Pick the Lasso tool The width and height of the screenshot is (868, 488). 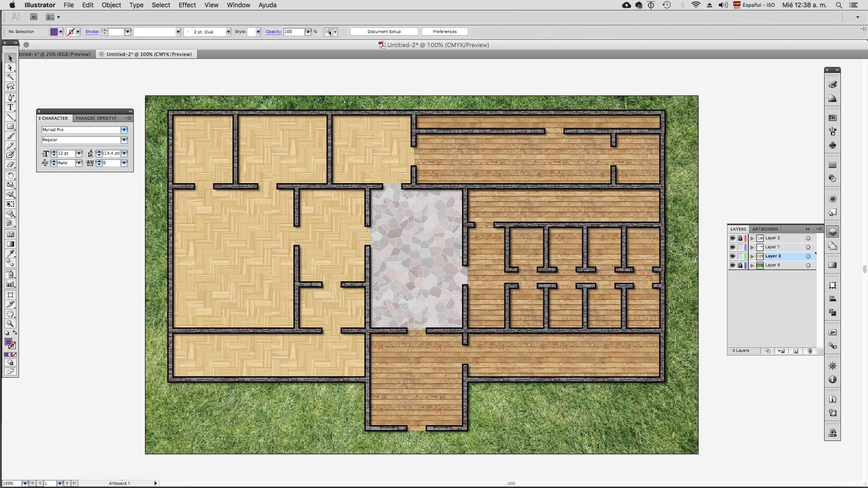tap(10, 86)
